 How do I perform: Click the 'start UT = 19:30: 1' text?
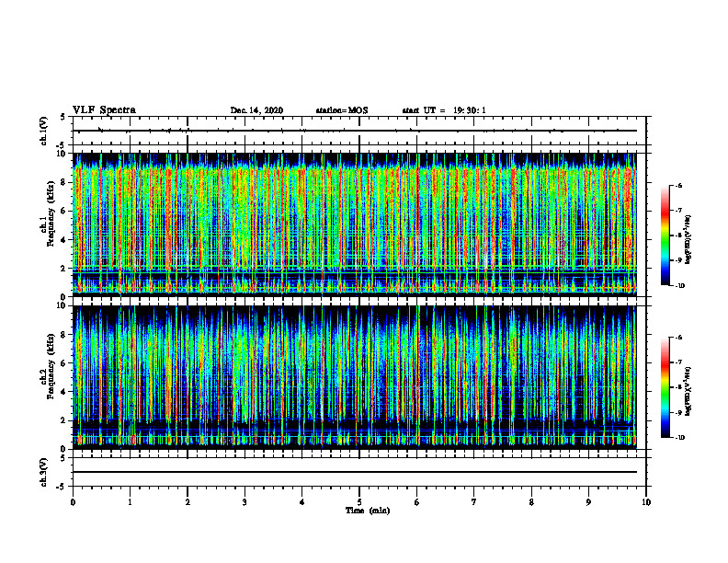click(x=444, y=110)
